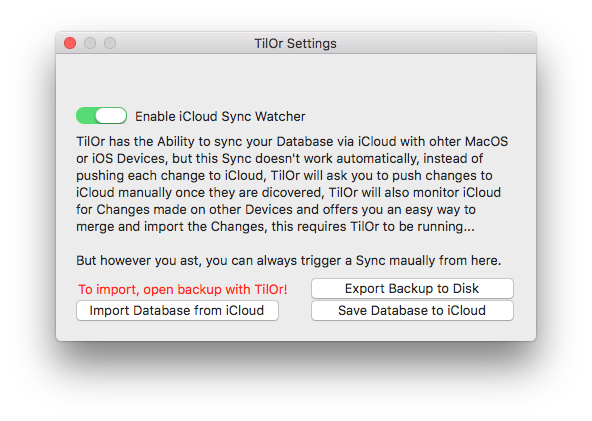The height and width of the screenshot is (421, 592).
Task: Toggle the iCloud Sync Watcher switch
Action: point(101,116)
